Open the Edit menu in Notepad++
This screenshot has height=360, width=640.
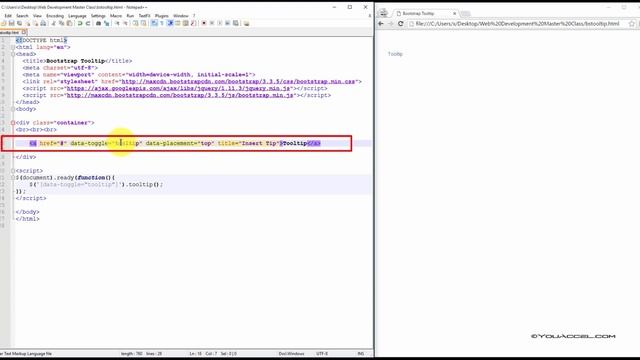pos(8,16)
